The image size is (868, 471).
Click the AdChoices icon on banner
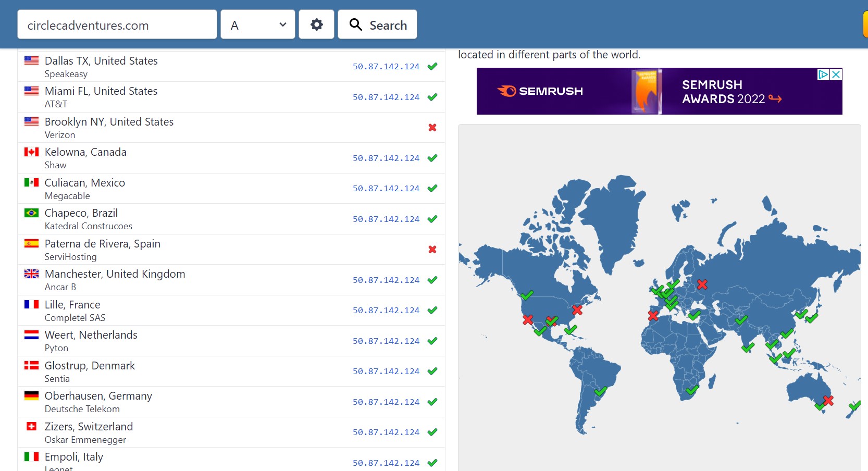[x=823, y=75]
